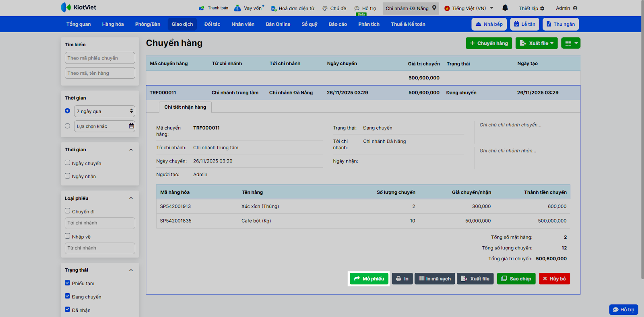Open Thu ngân cashier screen

click(x=561, y=24)
